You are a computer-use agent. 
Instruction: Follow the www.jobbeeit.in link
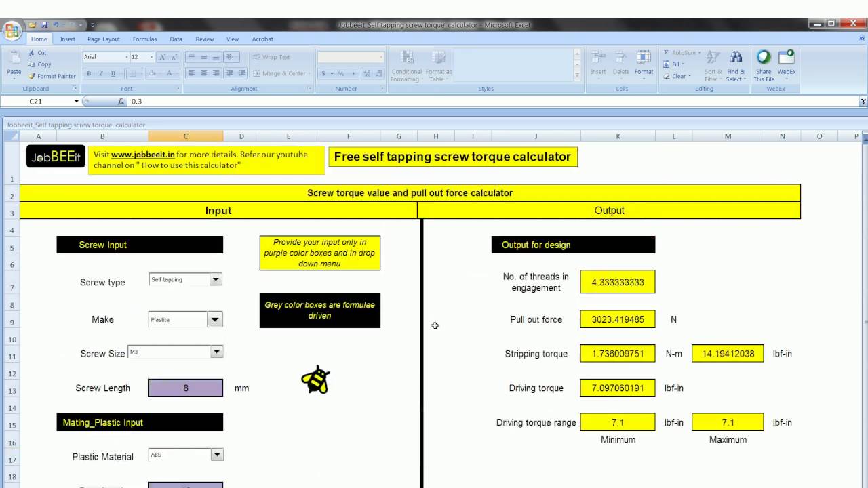tap(142, 155)
